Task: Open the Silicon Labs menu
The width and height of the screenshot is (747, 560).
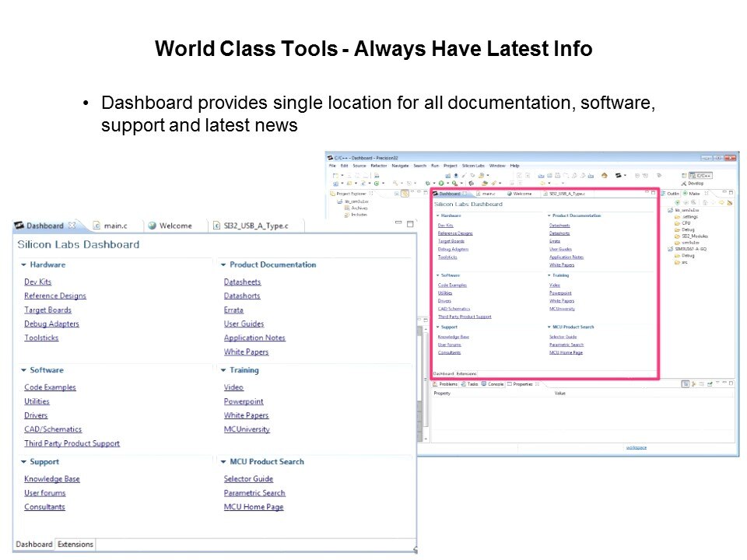Action: click(473, 166)
